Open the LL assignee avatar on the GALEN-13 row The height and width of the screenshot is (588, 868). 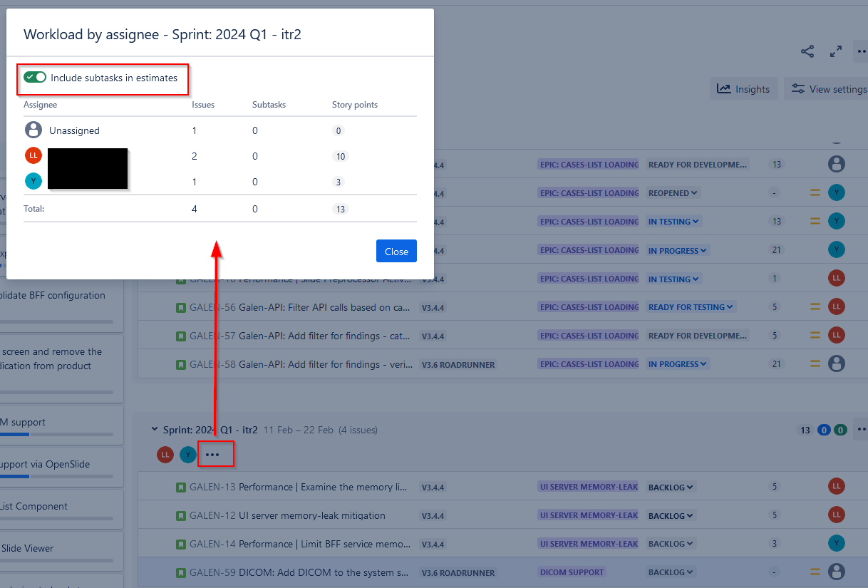[x=837, y=487]
